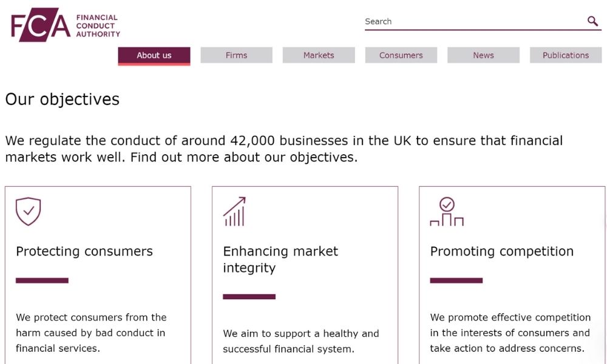The image size is (607, 364).
Task: Click the Promoting competition description text
Action: click(x=510, y=332)
